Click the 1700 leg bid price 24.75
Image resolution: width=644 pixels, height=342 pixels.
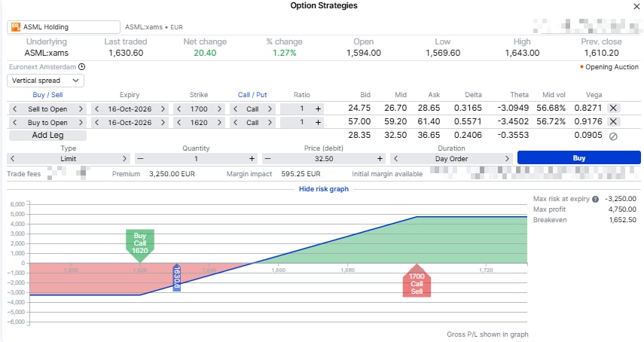pyautogui.click(x=359, y=108)
